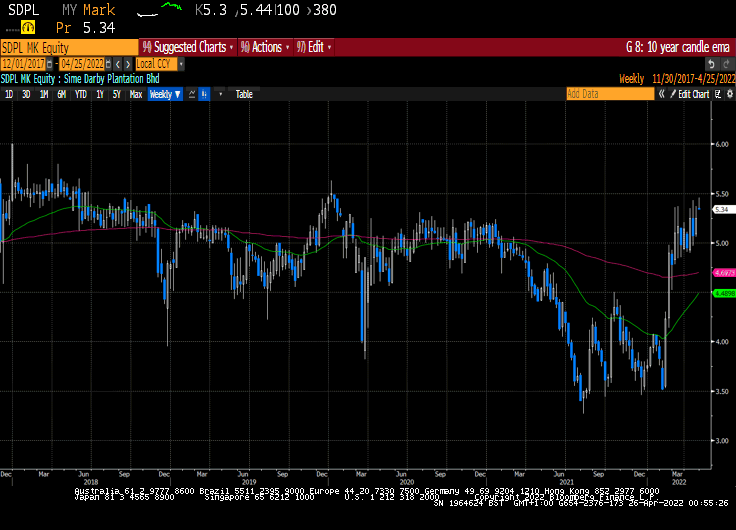Viewport: 736px width, 530px height.
Task: Open the Actions menu
Action: point(265,47)
